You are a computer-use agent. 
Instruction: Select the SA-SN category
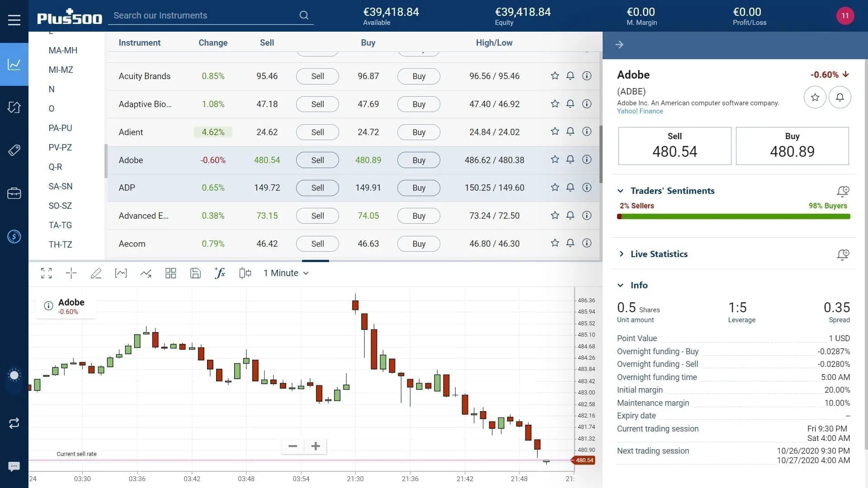(x=60, y=186)
